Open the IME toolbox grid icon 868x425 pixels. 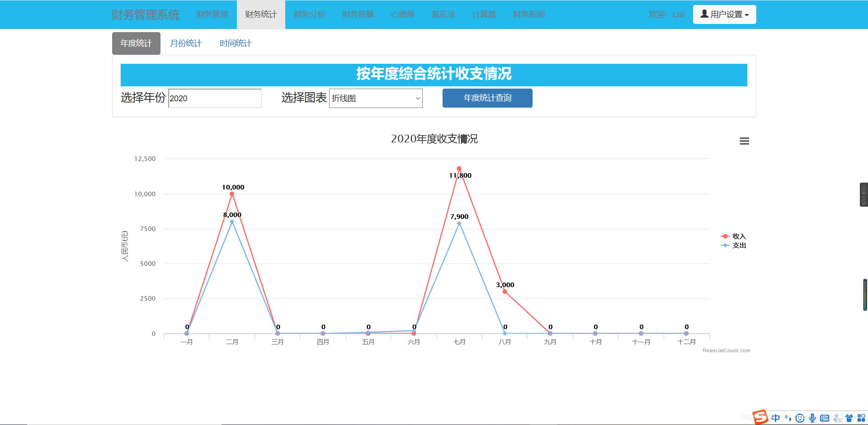(x=861, y=418)
